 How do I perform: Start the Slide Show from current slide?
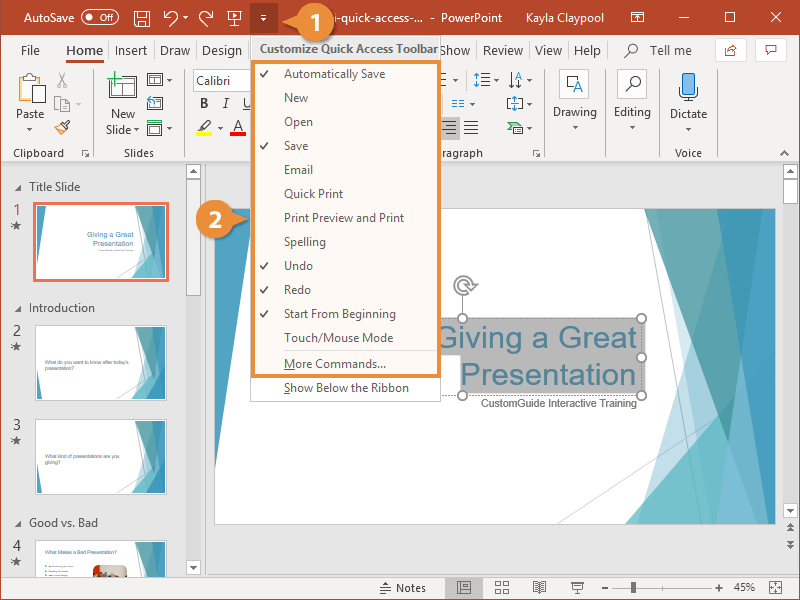(577, 588)
